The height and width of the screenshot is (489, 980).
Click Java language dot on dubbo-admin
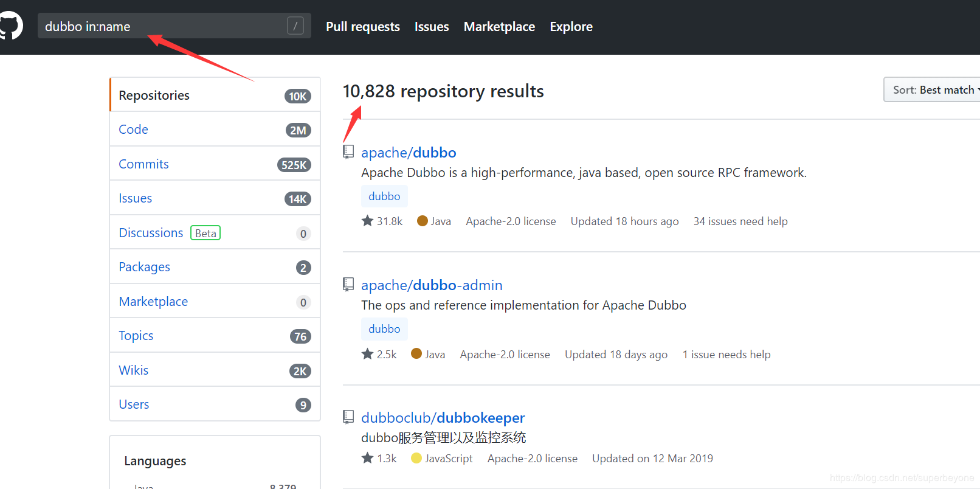tap(416, 353)
